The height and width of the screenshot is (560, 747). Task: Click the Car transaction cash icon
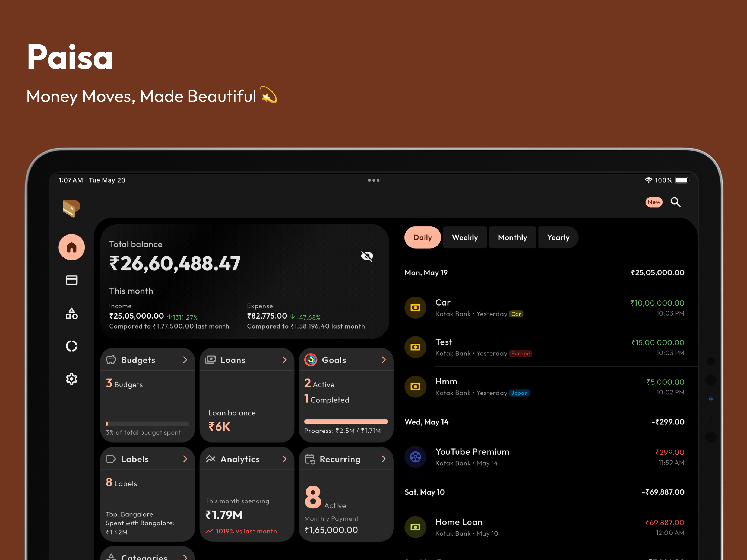415,307
